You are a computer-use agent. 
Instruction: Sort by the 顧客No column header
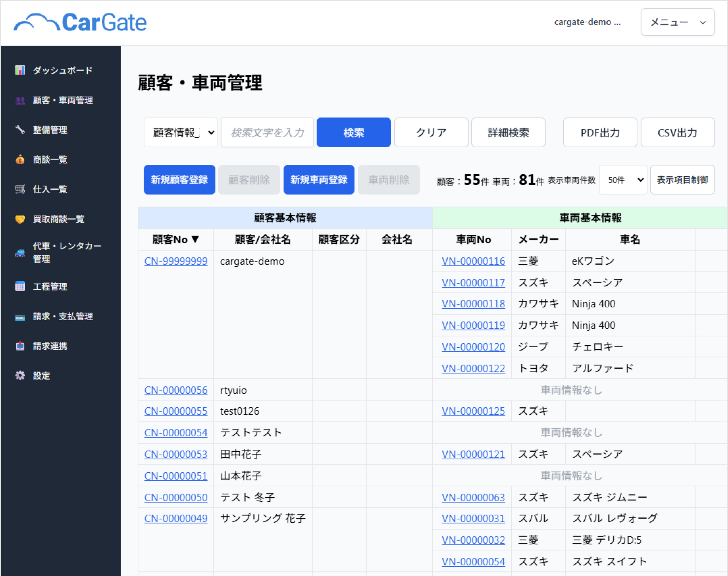coord(176,240)
